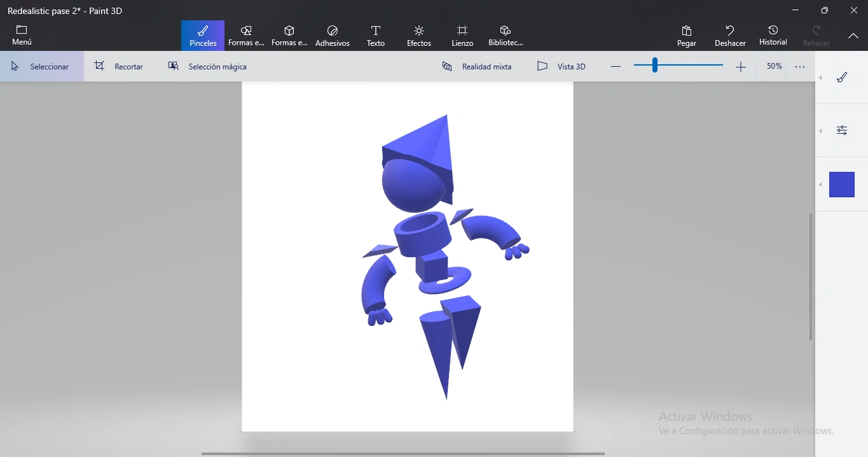This screenshot has height=457, width=868.
Task: Open the Historial panel
Action: coord(773,36)
